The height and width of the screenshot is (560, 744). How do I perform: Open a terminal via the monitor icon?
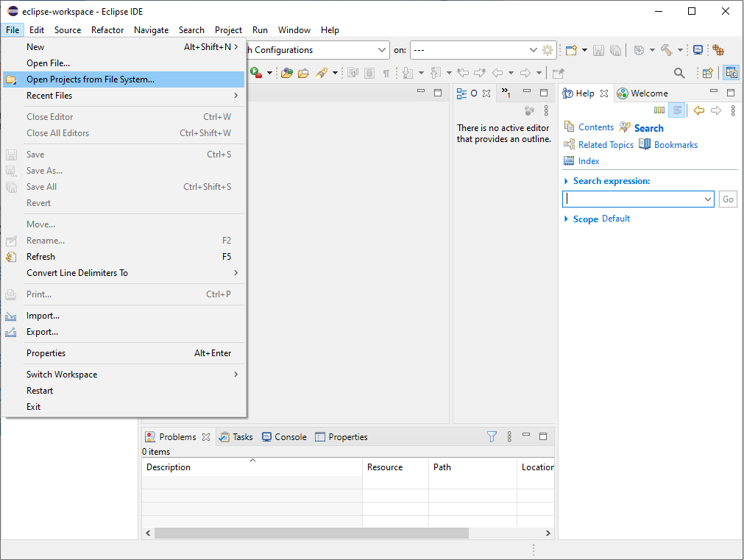698,50
